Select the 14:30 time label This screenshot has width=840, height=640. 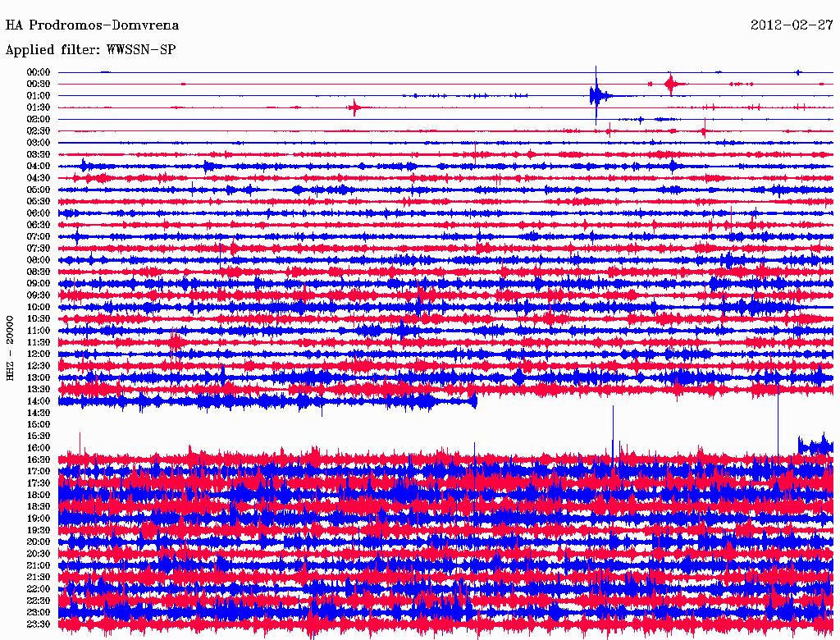coord(39,413)
